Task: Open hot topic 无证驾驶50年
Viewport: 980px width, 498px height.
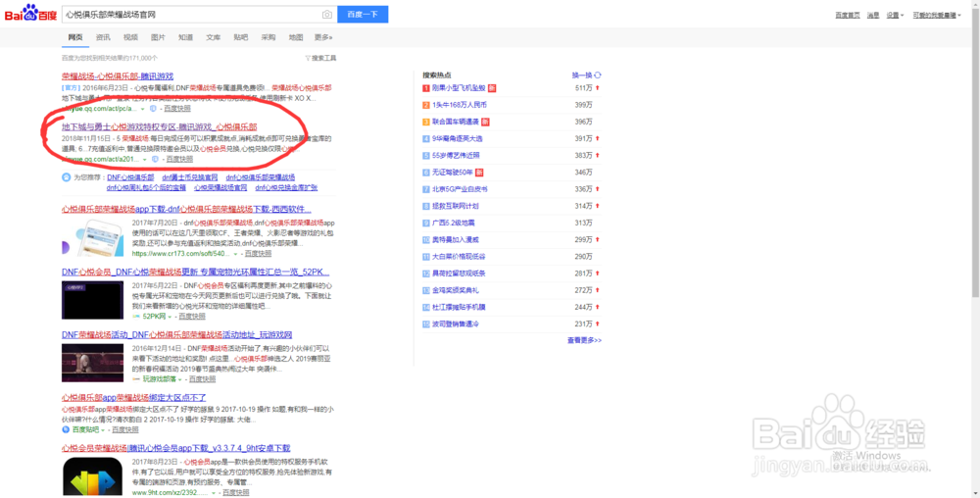Action: tap(453, 173)
